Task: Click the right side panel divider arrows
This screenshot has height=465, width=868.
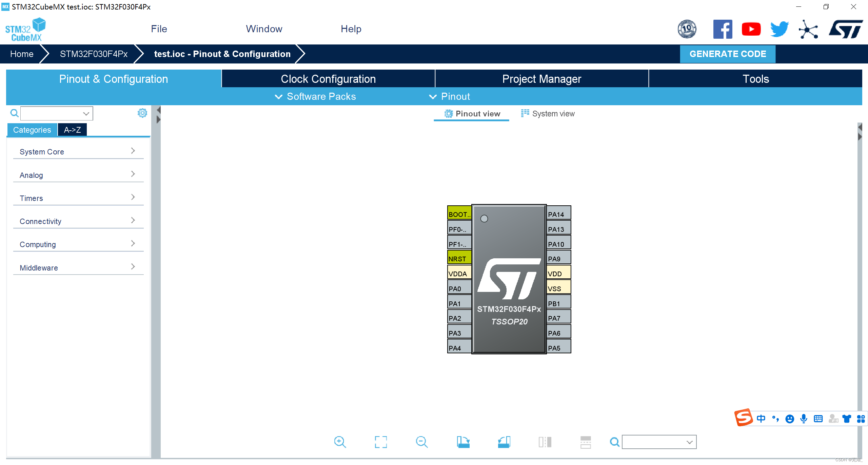Action: (860, 132)
